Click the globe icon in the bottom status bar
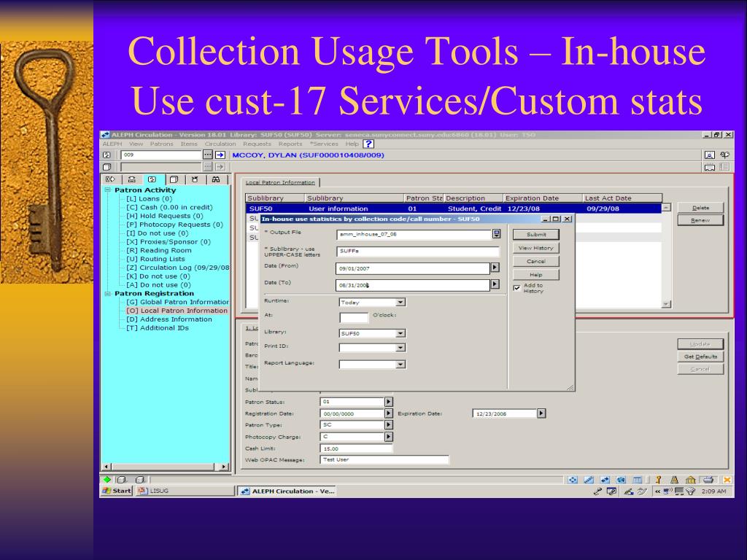747x560 pixels. pyautogui.click(x=621, y=480)
